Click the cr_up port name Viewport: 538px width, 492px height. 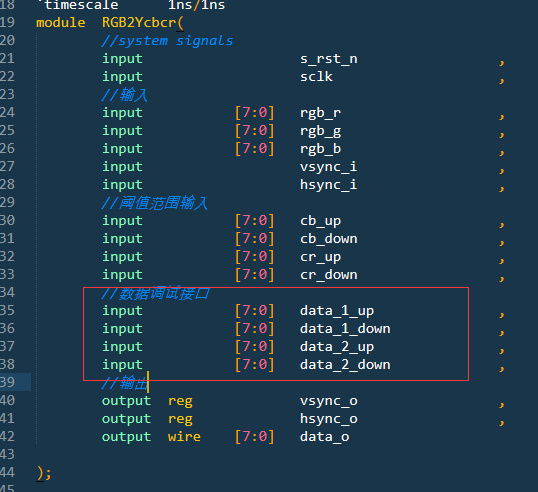tap(320, 257)
